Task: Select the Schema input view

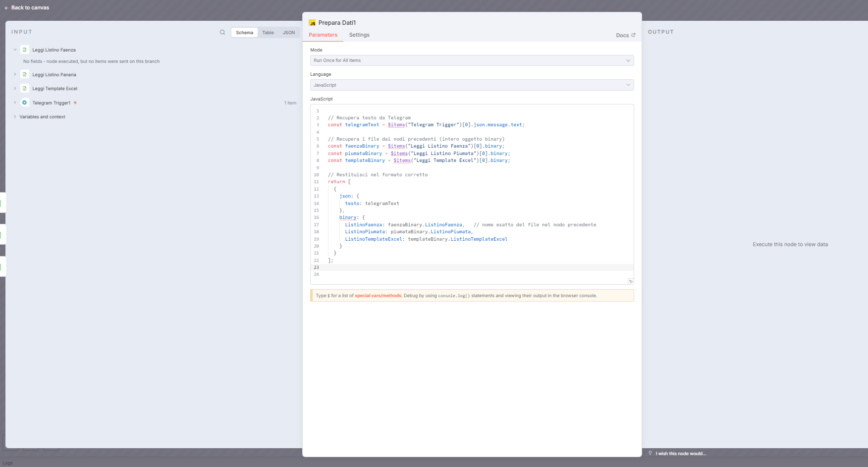Action: point(244,33)
